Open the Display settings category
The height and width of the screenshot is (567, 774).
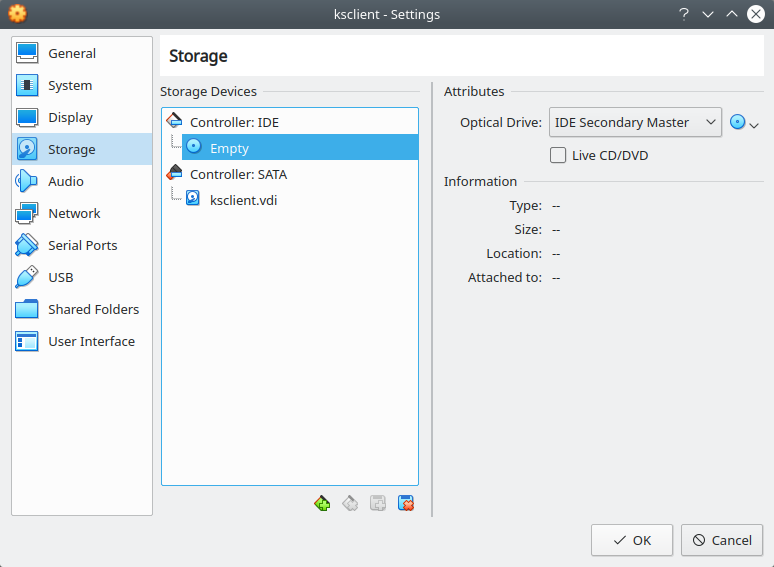click(x=82, y=117)
